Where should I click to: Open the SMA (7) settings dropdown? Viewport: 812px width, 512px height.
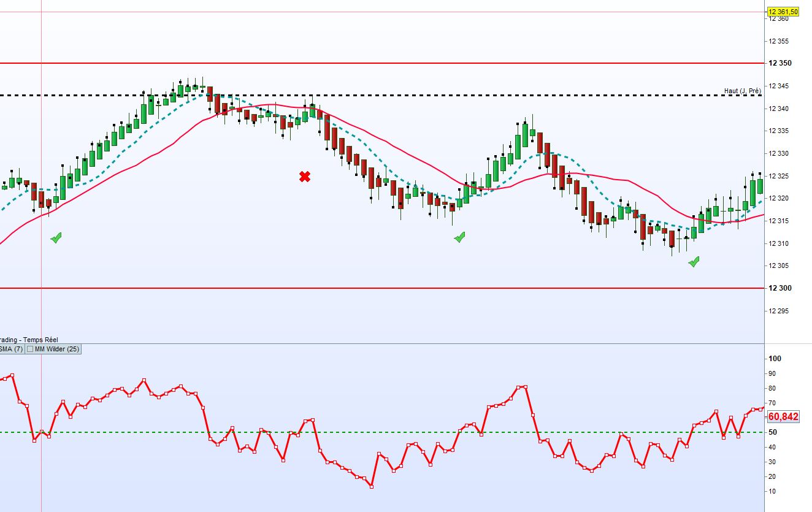click(12, 350)
